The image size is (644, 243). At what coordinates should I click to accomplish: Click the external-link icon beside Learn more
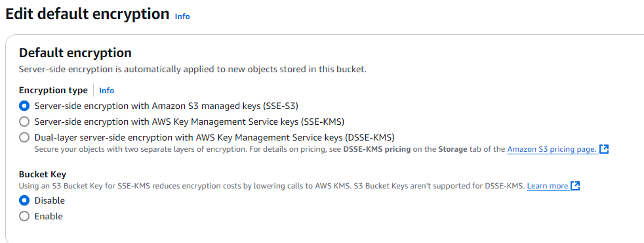pyautogui.click(x=575, y=186)
